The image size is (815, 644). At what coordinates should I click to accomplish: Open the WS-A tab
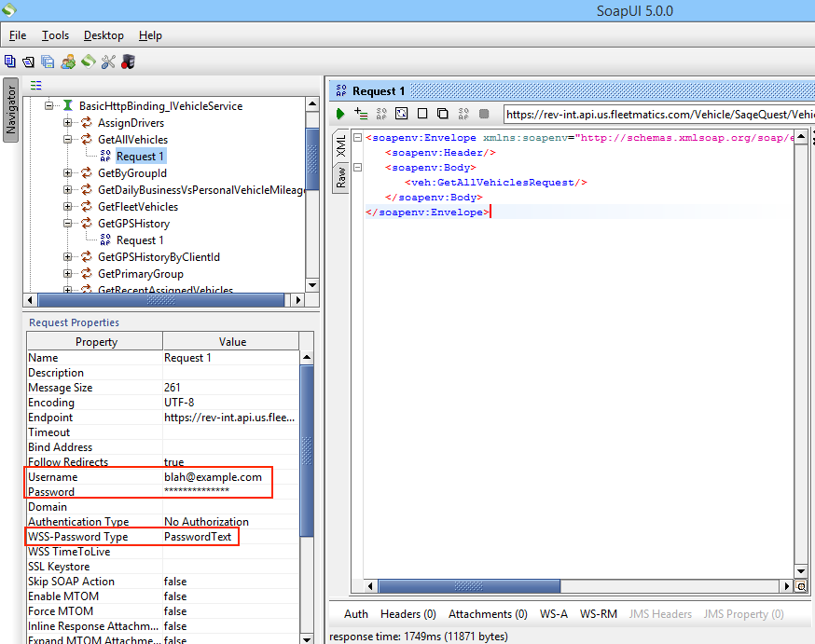554,614
